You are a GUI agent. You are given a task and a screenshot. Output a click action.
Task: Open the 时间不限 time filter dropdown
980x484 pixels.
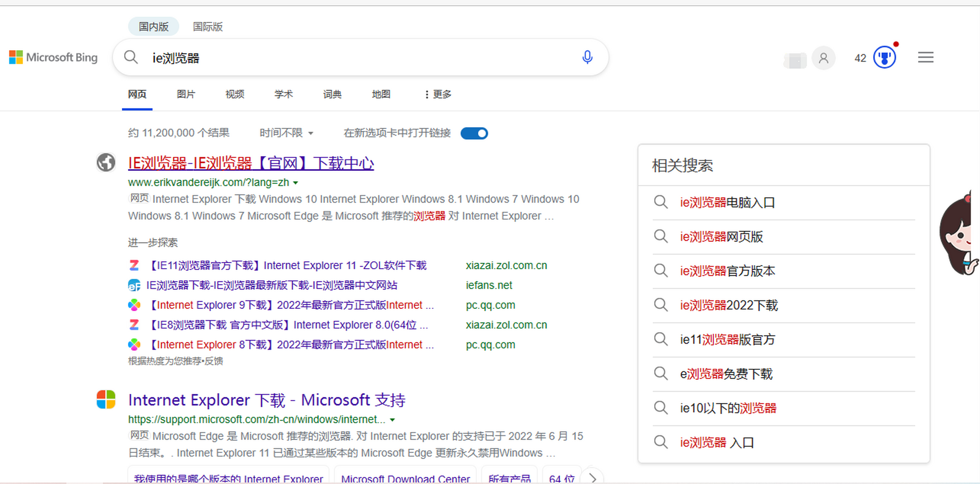pyautogui.click(x=286, y=133)
